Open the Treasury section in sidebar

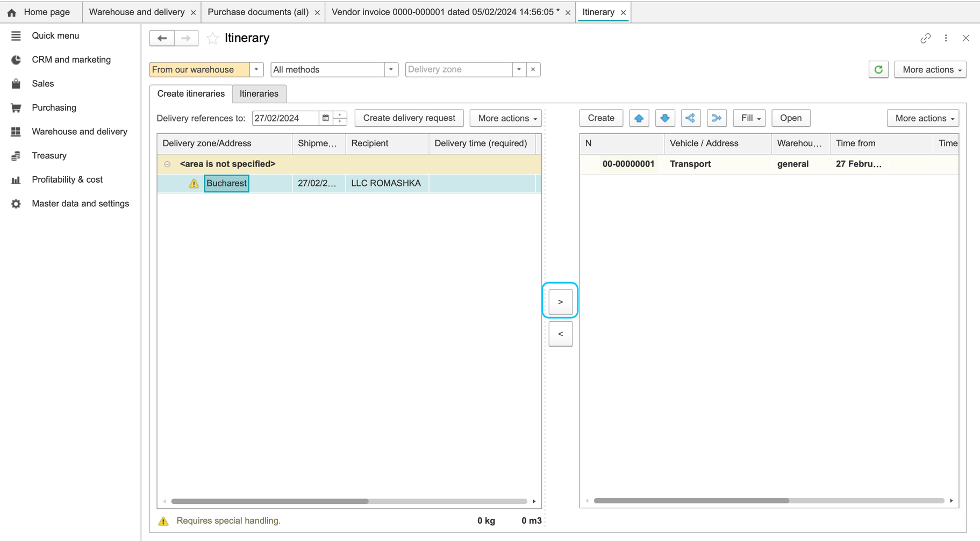pos(49,156)
